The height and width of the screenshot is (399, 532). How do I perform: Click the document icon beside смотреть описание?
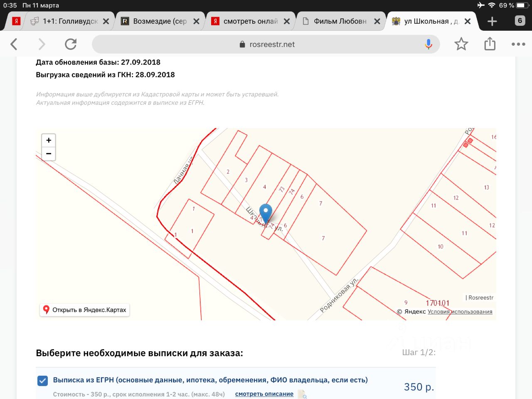302,394
